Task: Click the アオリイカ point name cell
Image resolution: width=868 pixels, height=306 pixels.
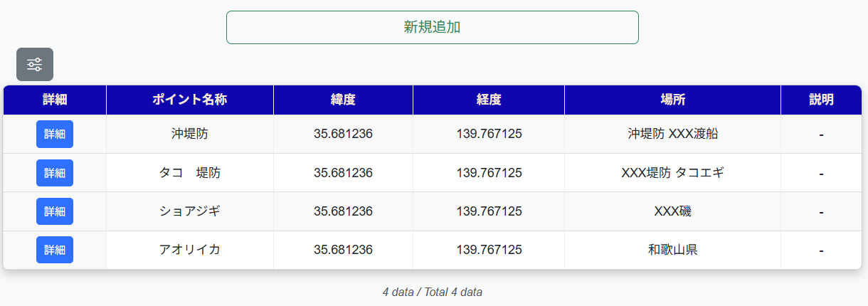Action: tap(189, 250)
